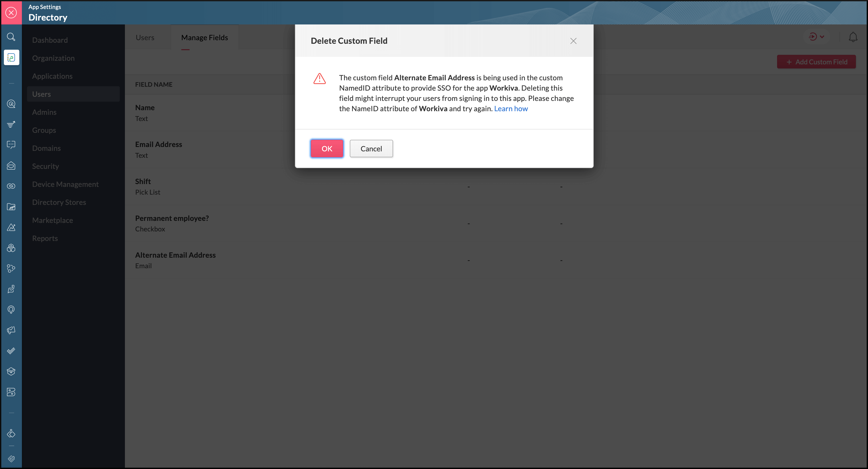
Task: Open the double checkmark app icon
Action: tap(11, 351)
